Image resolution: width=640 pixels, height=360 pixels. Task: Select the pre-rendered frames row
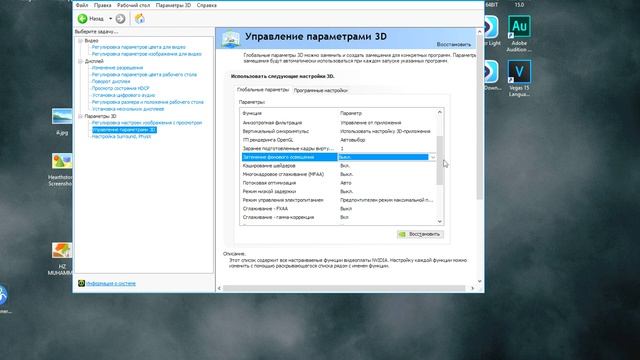click(x=339, y=149)
